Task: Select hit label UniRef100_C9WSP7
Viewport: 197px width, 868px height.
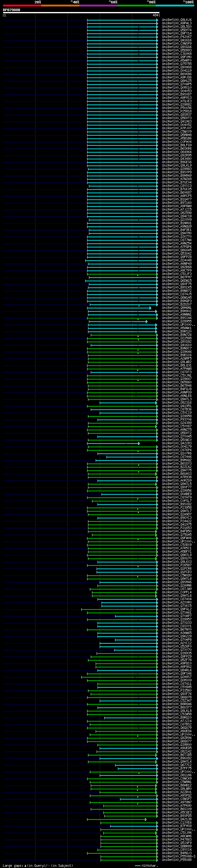Action: pyautogui.click(x=177, y=799)
